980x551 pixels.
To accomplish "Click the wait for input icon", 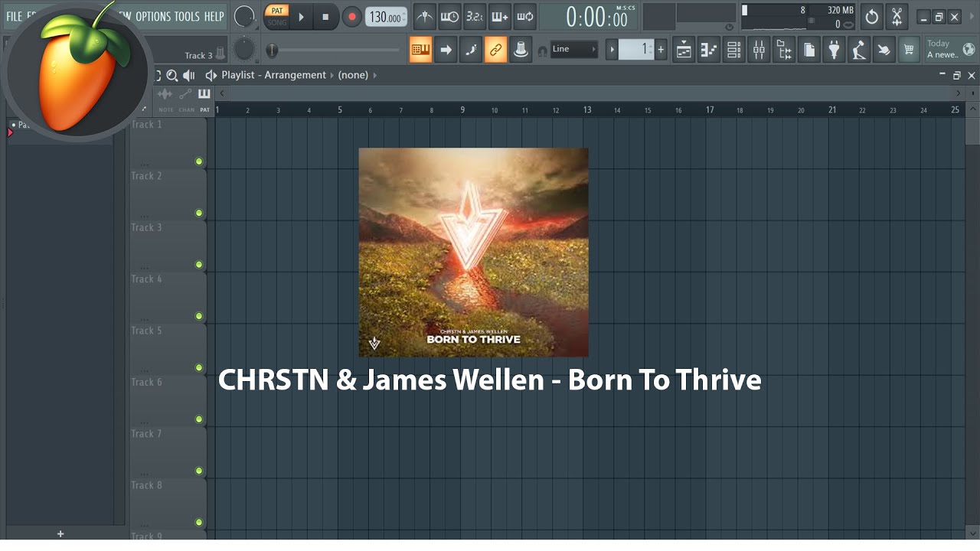I will point(449,16).
